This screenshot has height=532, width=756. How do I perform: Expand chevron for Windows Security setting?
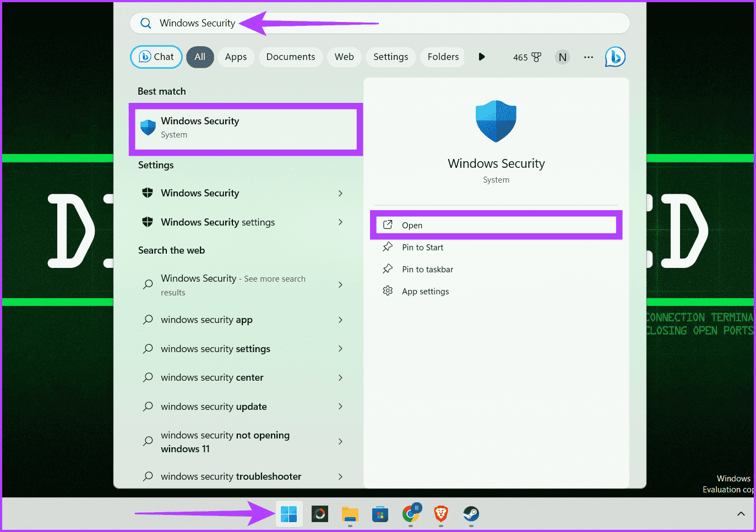coord(340,193)
